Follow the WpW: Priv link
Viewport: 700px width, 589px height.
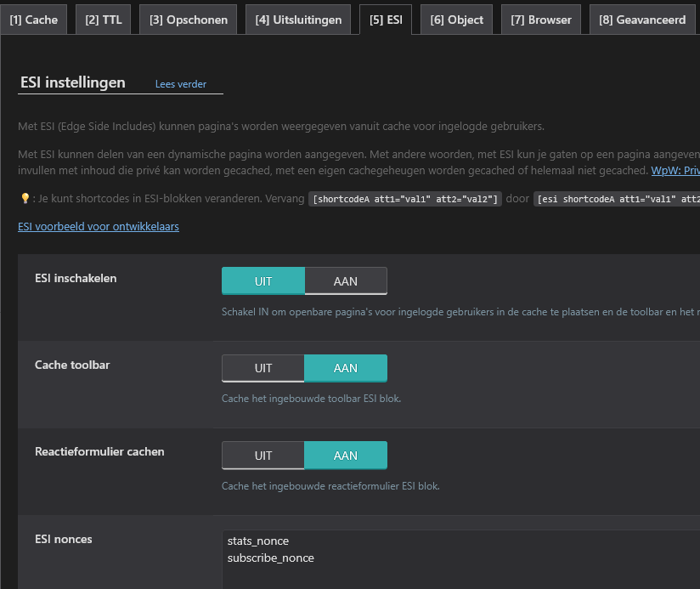pos(675,170)
